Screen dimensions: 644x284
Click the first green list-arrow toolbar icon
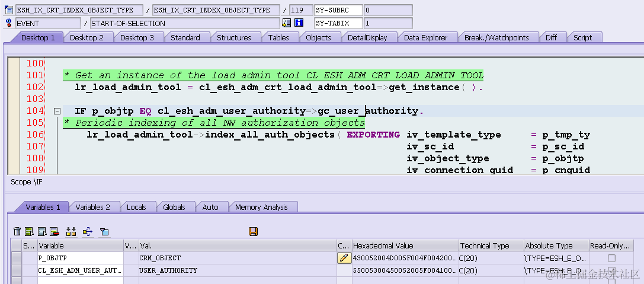[29, 232]
